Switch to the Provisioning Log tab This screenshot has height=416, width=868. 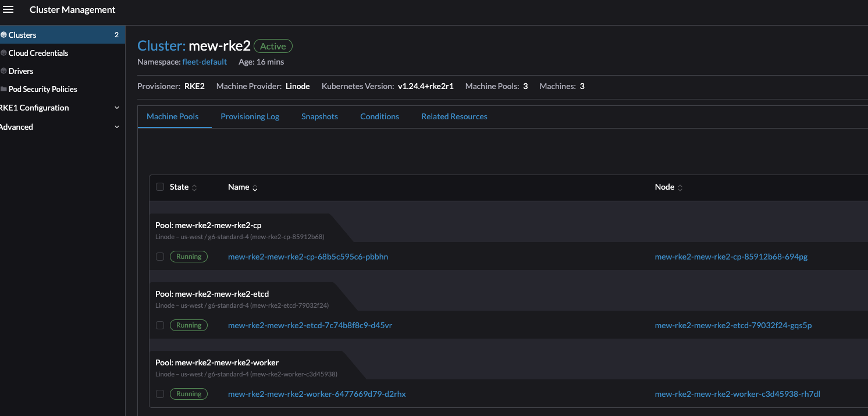pyautogui.click(x=250, y=116)
